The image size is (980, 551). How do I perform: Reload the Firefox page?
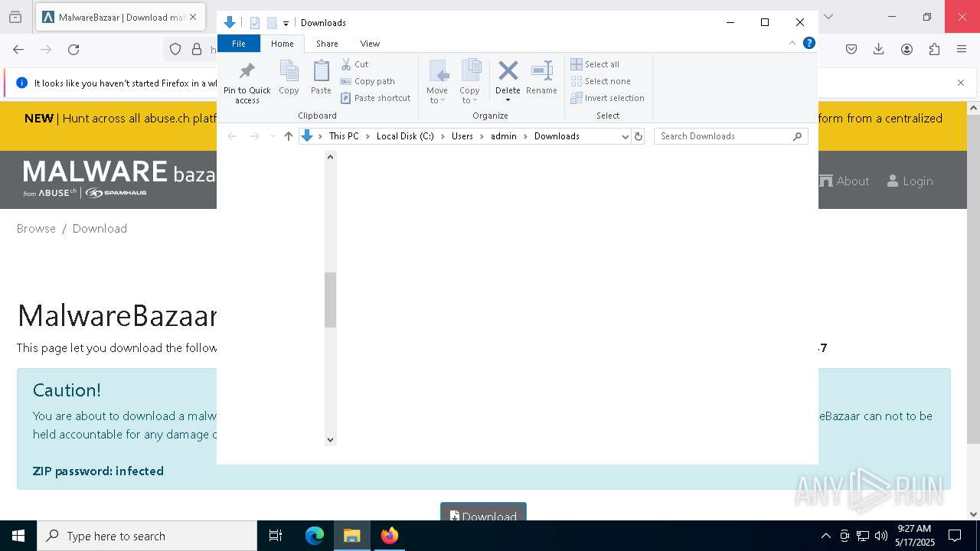tap(73, 50)
